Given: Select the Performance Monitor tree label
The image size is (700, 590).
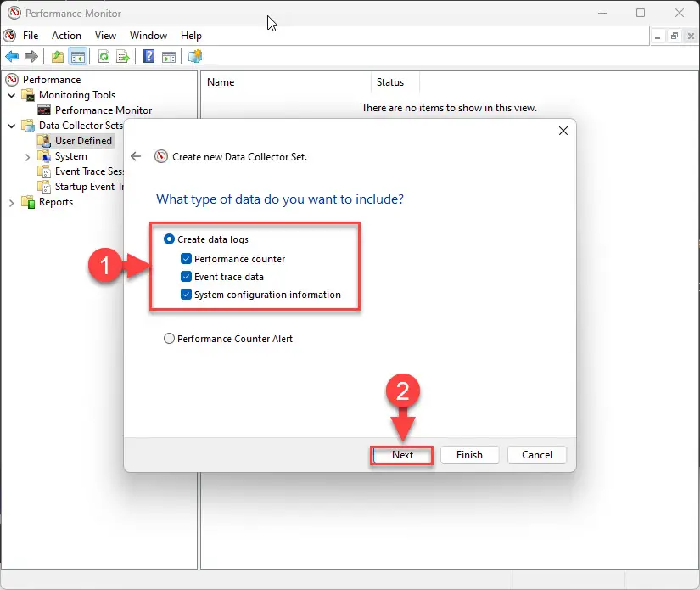Looking at the screenshot, I should pyautogui.click(x=104, y=110).
